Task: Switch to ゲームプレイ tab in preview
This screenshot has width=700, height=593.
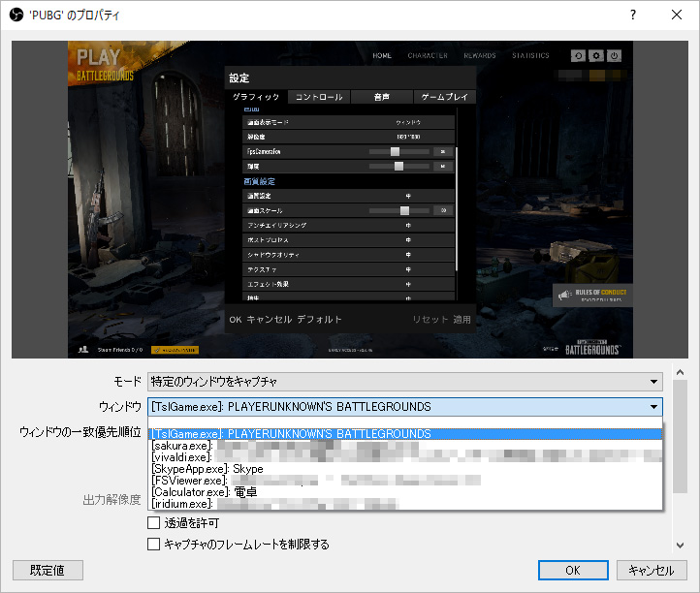Action: tap(444, 97)
